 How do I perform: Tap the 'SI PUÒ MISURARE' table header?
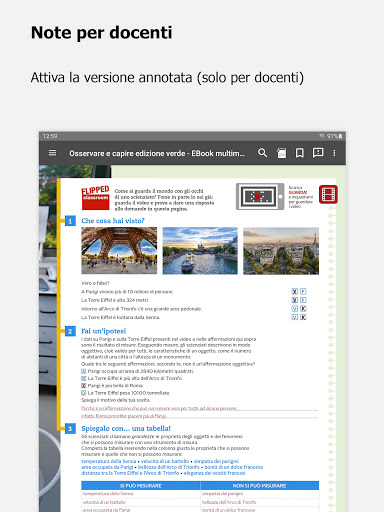(141, 486)
